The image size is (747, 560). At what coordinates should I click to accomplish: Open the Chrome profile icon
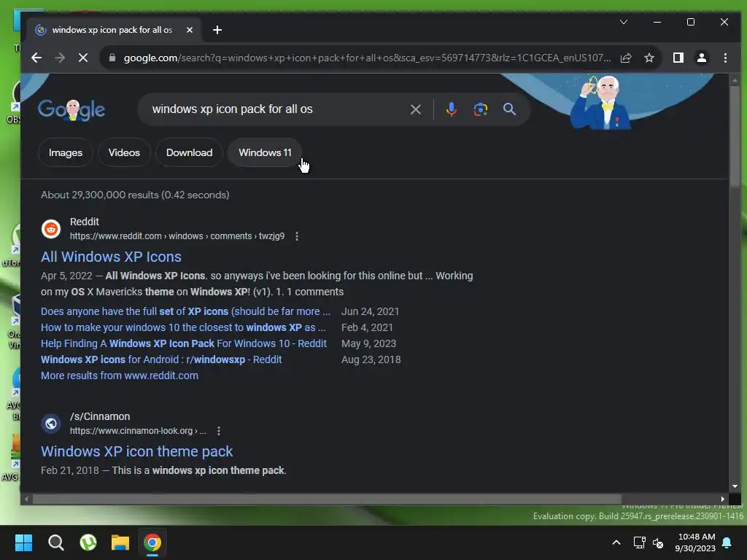tap(701, 58)
